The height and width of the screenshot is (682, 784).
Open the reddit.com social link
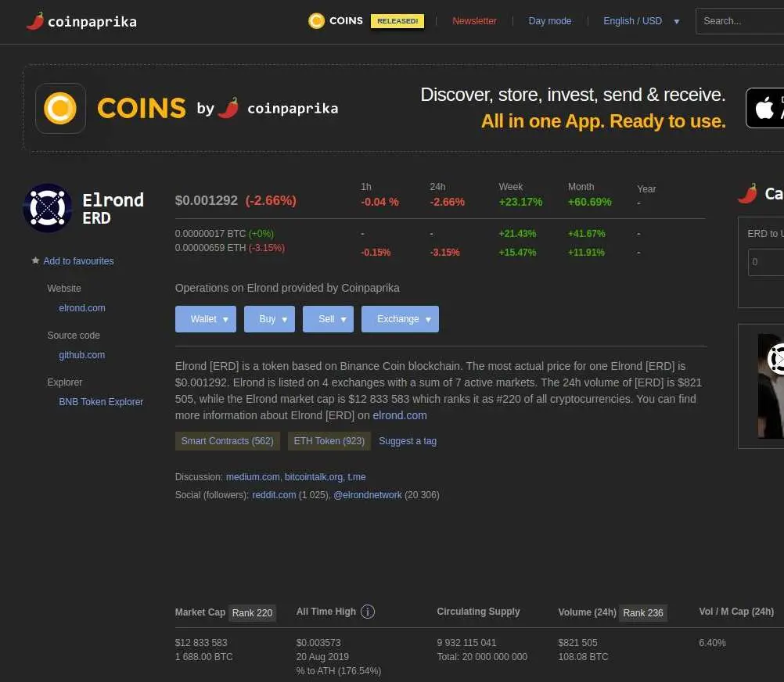[274, 494]
